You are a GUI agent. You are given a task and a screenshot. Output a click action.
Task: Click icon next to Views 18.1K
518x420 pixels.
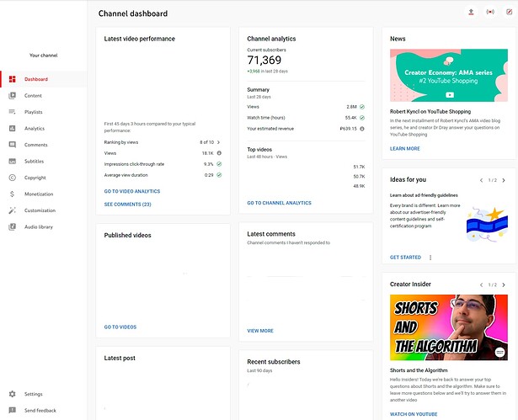pyautogui.click(x=219, y=153)
